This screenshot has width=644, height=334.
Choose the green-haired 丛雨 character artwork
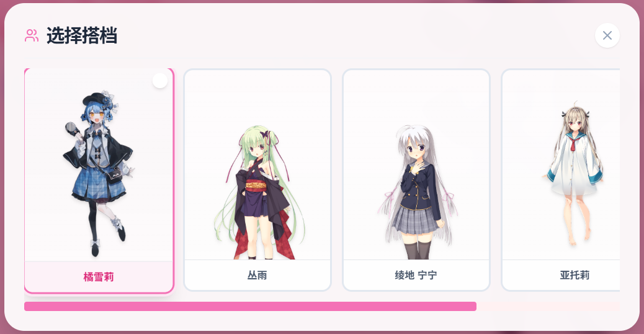(x=259, y=192)
